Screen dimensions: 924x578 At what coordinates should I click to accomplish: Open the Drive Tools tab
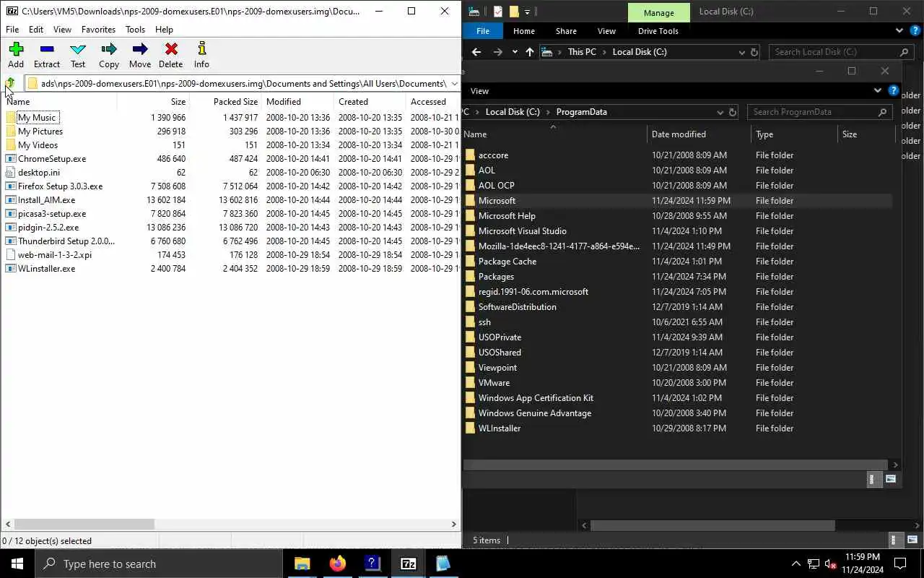pyautogui.click(x=658, y=31)
